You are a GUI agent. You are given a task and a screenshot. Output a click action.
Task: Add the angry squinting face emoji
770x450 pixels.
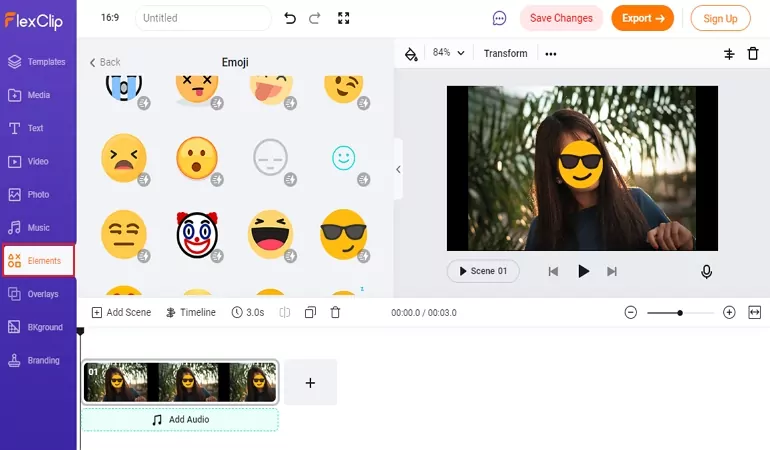tap(124, 158)
